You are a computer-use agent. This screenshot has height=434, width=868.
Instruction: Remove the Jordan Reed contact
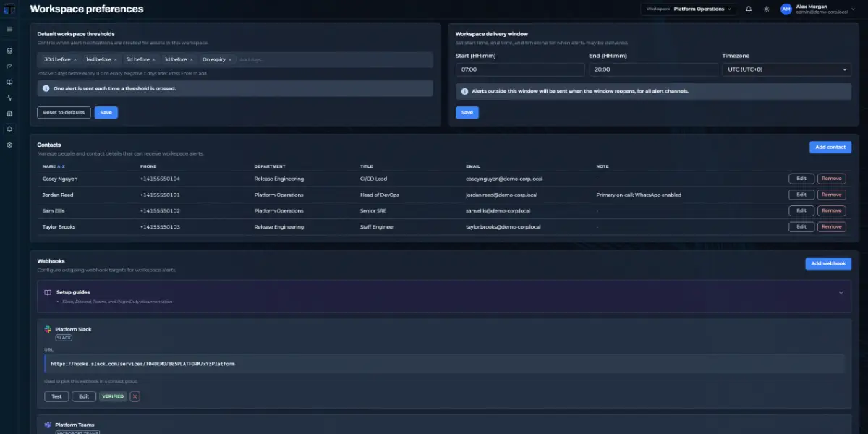(x=831, y=195)
